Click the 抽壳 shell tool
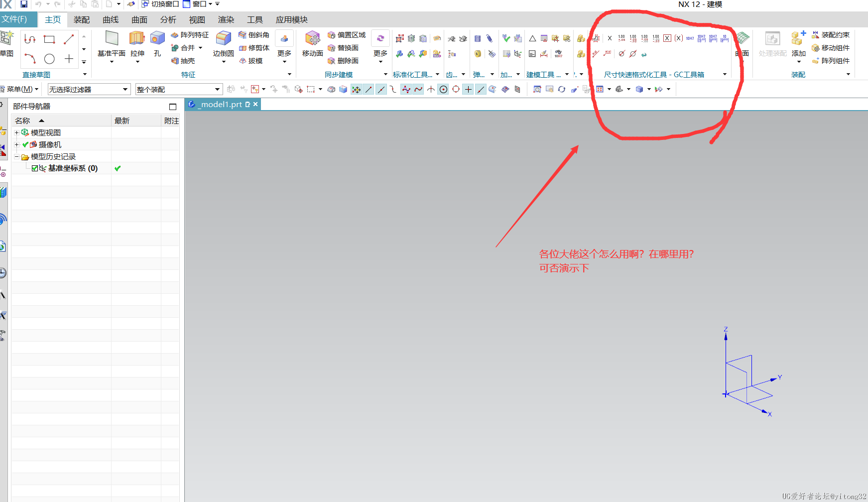868x502 pixels. click(183, 61)
